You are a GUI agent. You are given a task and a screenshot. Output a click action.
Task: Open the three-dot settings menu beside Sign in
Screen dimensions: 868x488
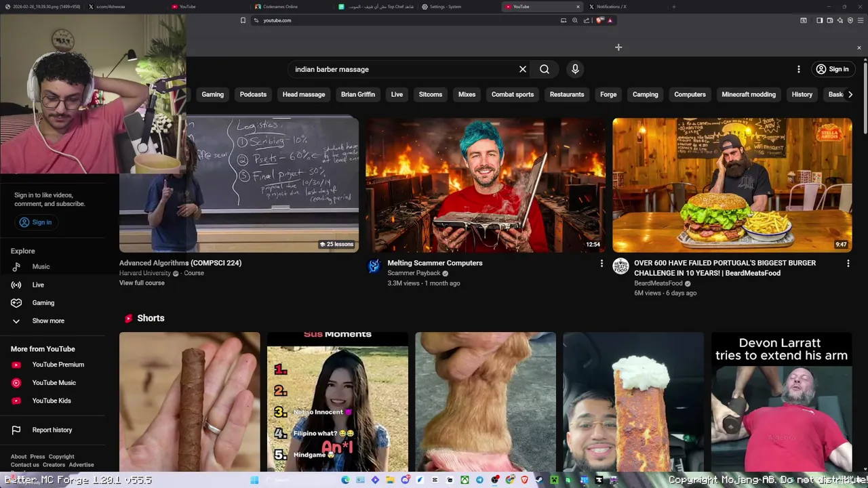[799, 69]
